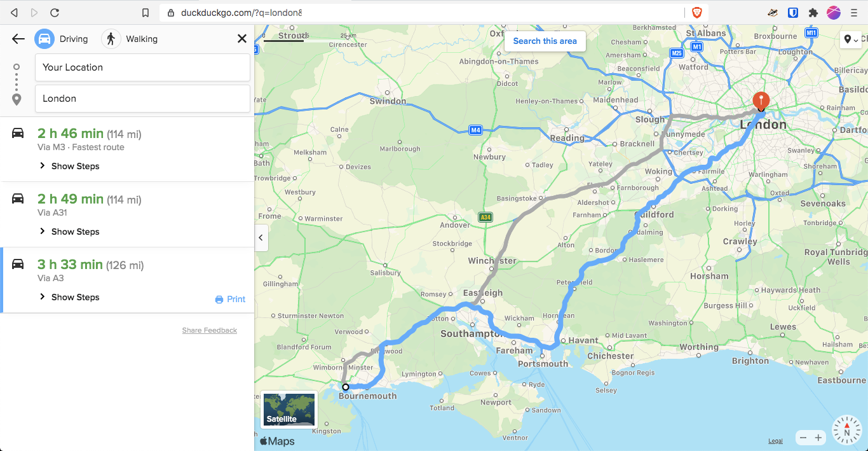Image resolution: width=868 pixels, height=451 pixels.
Task: Click the M4 motorway shield
Action: 475,130
